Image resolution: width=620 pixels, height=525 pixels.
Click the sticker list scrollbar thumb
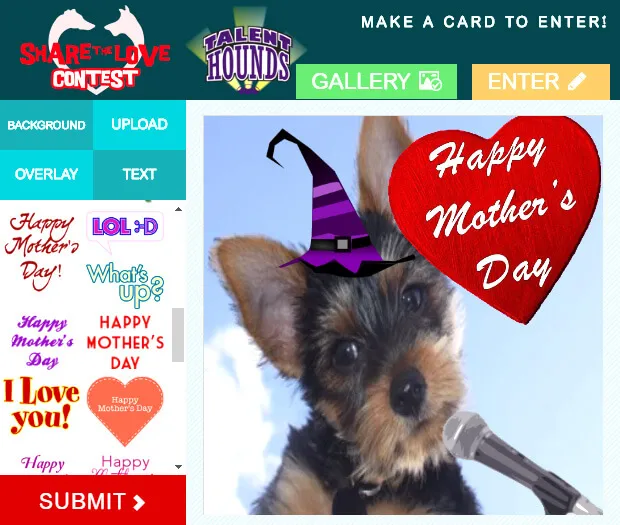pos(178,335)
